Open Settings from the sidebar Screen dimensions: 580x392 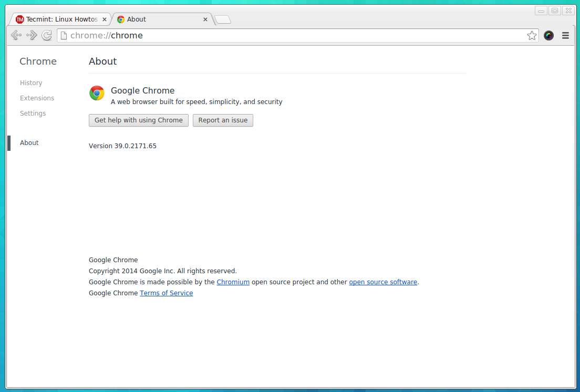33,114
